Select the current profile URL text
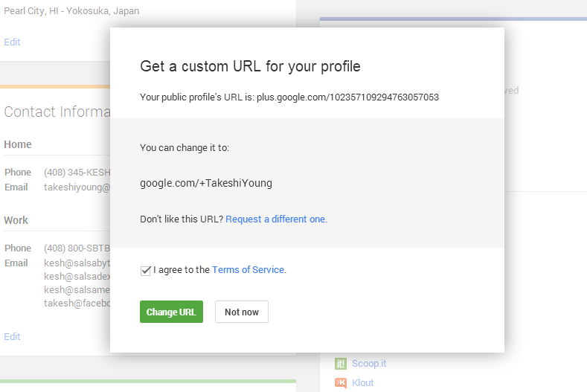Image resolution: width=587 pixels, height=392 pixels. (x=347, y=97)
